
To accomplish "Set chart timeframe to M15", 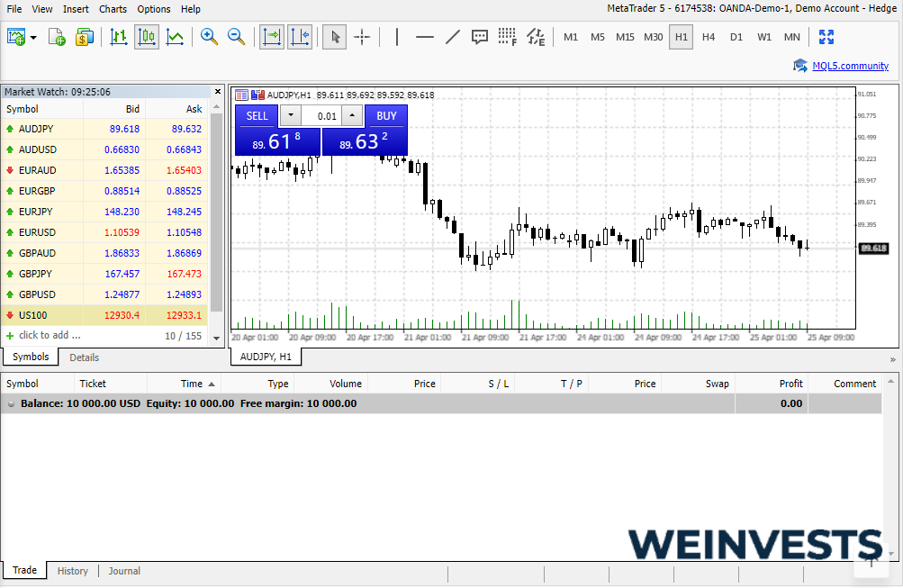I will pyautogui.click(x=625, y=37).
